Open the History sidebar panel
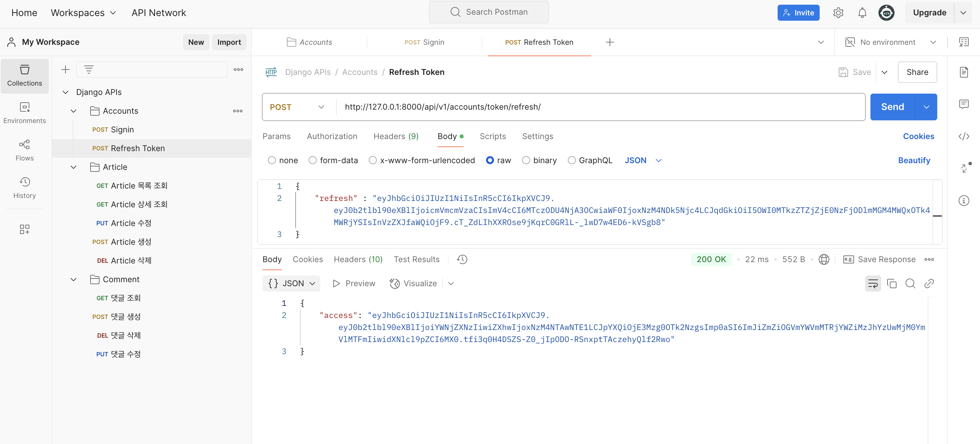980x444 pixels. pyautogui.click(x=24, y=188)
